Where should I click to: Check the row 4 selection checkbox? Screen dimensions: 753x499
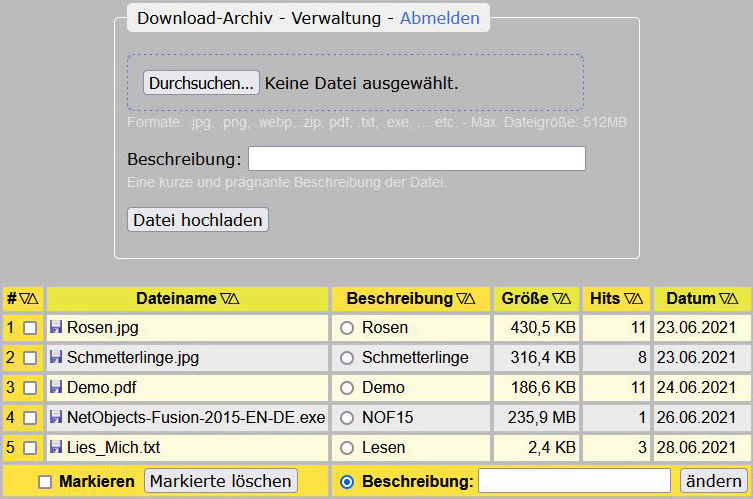[30, 418]
